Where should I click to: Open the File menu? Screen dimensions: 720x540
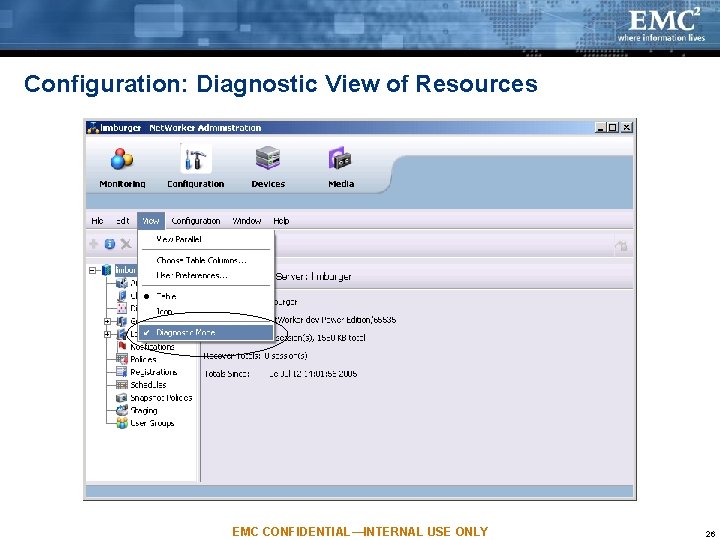(x=97, y=221)
